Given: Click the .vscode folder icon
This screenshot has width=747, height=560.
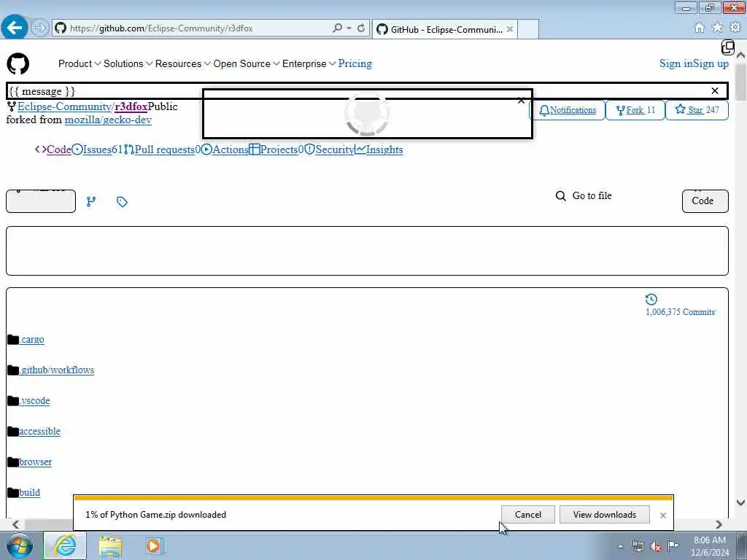Looking at the screenshot, I should (13, 401).
